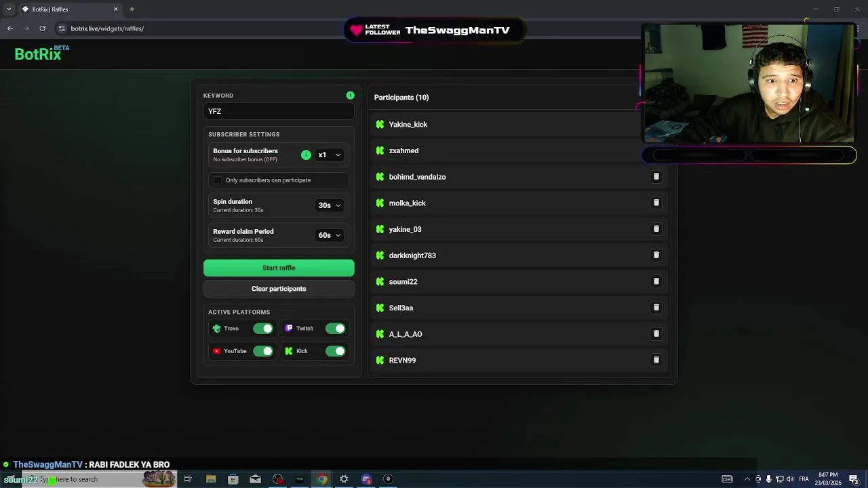Reload the page in browser
868x488 pixels.
(42, 28)
